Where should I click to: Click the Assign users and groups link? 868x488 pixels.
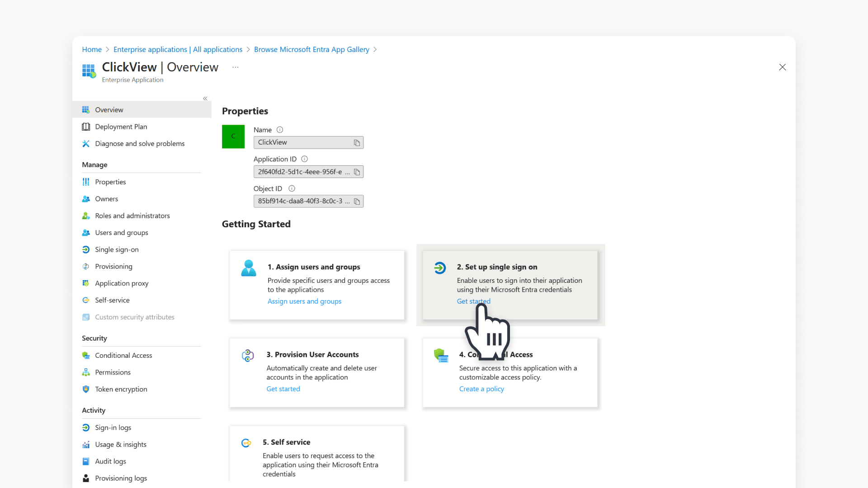click(304, 301)
